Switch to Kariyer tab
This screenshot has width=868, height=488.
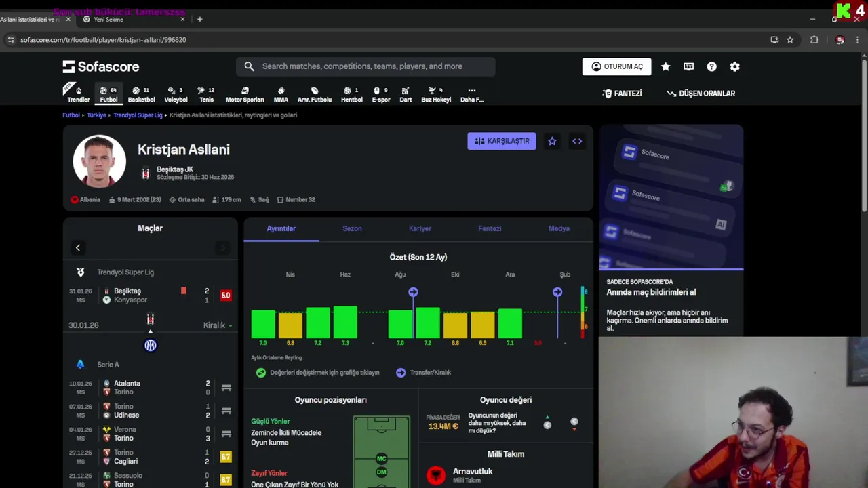(420, 229)
